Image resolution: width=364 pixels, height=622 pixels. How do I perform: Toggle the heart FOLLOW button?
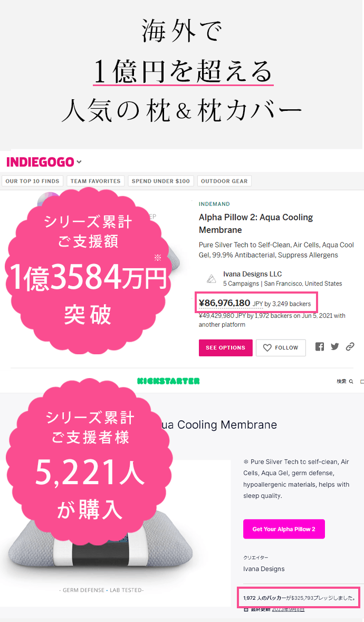[x=281, y=347]
